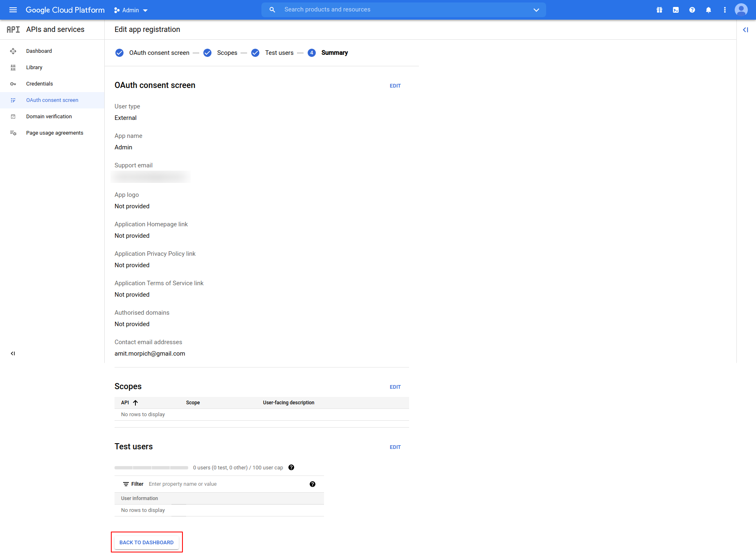The height and width of the screenshot is (559, 756).
Task: Open the Admin project selector dropdown
Action: pyautogui.click(x=130, y=10)
